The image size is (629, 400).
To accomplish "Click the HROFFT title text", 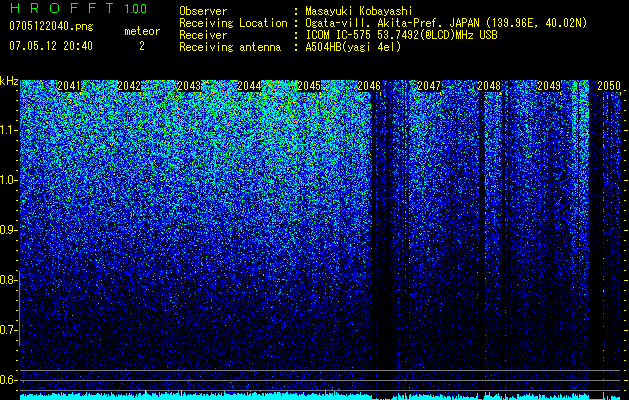I will point(62,8).
